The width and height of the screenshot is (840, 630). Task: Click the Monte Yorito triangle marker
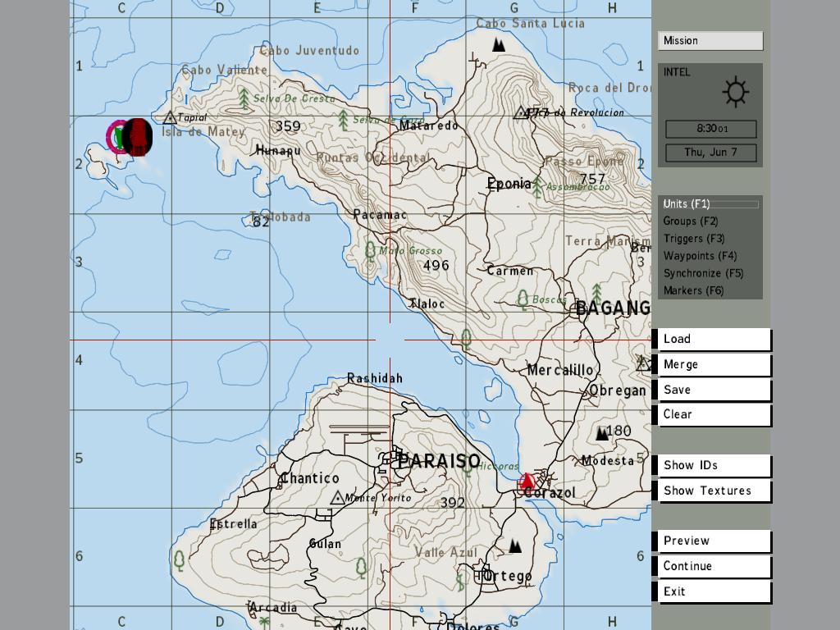[337, 498]
